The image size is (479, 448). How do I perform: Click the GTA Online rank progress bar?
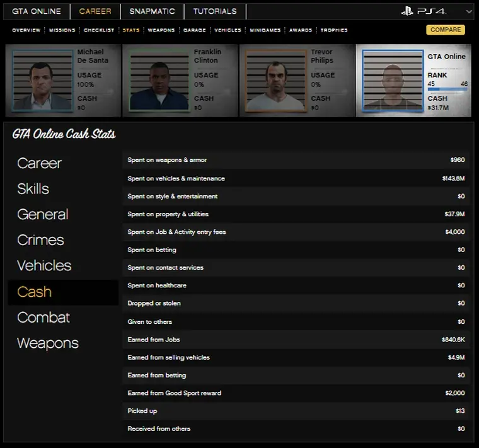(446, 89)
